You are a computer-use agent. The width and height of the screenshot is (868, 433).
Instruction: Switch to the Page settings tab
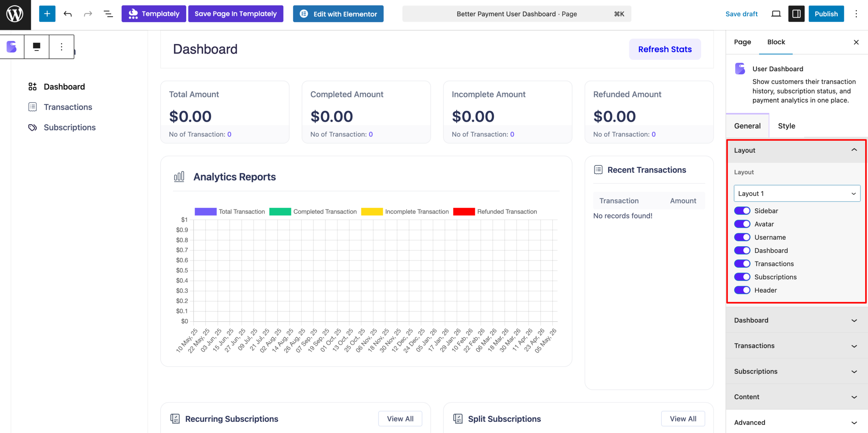[743, 42]
